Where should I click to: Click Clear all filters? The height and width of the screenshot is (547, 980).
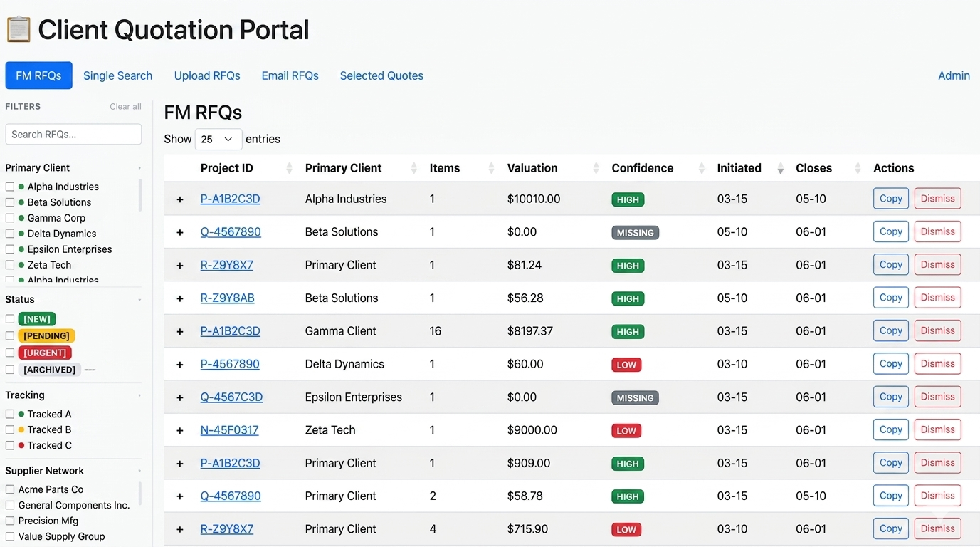[x=125, y=107]
